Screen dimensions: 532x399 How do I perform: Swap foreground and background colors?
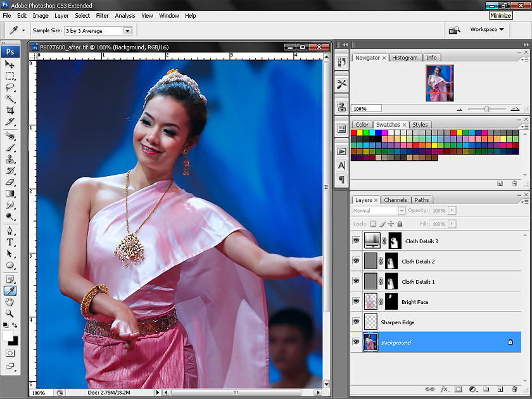pos(15,325)
